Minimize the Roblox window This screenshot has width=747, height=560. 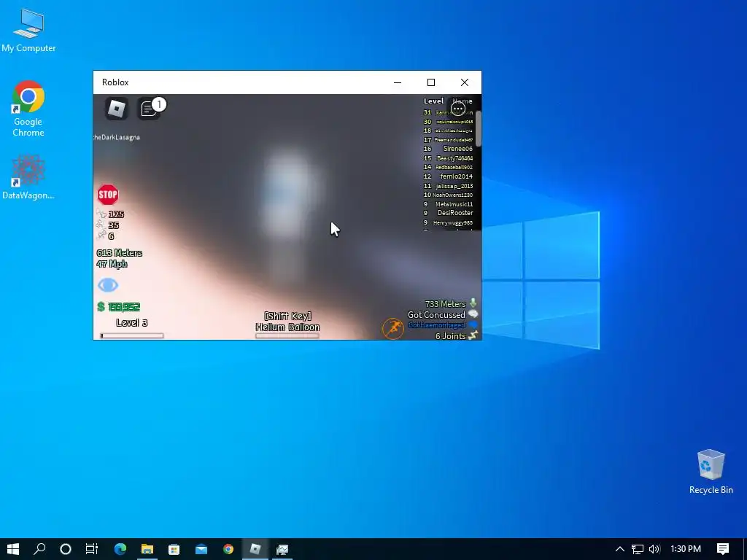pyautogui.click(x=398, y=82)
